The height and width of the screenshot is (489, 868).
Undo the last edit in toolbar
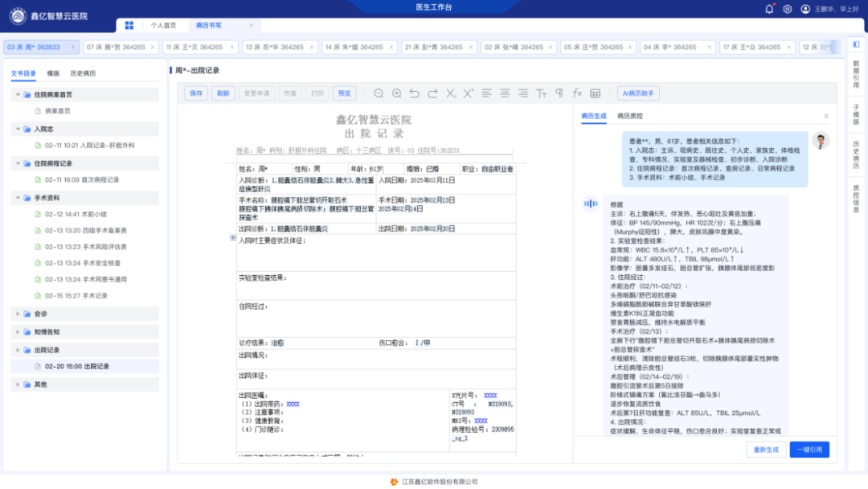[415, 93]
